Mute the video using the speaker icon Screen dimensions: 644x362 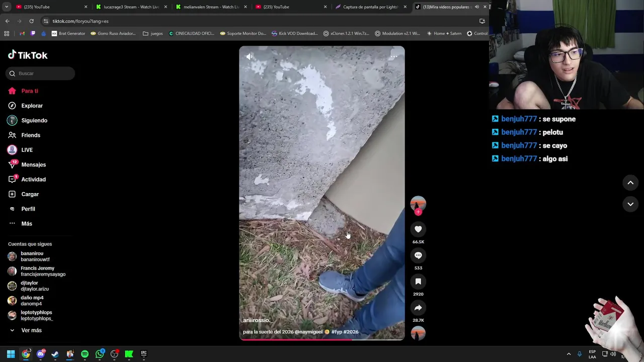pyautogui.click(x=250, y=57)
